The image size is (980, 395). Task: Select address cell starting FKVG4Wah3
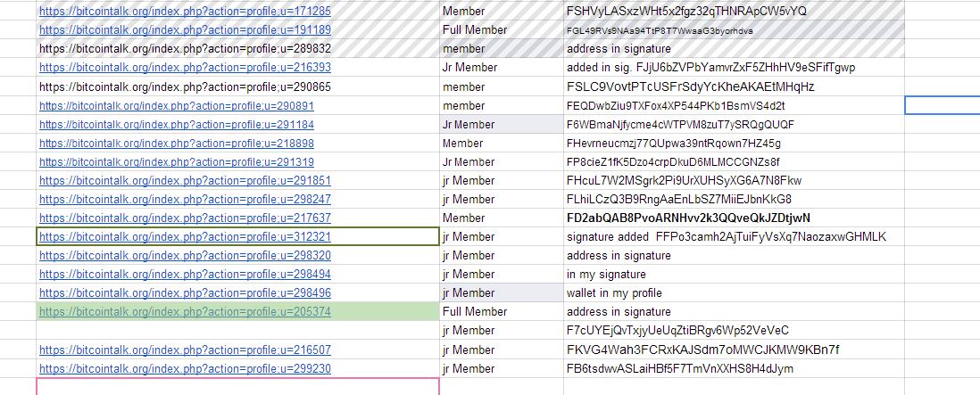(735, 350)
